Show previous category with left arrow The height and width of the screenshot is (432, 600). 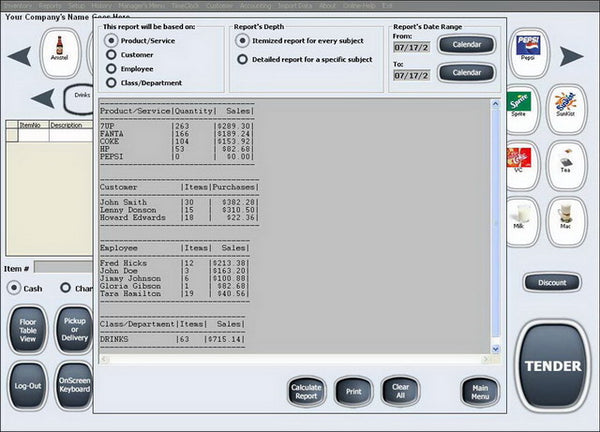(x=43, y=98)
